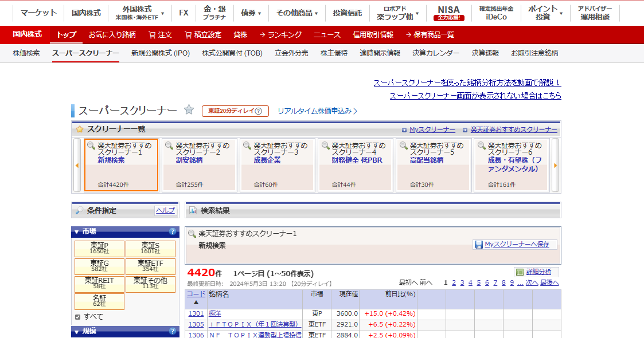Open the 投資信託 menu
The height and width of the screenshot is (338, 644).
point(348,13)
